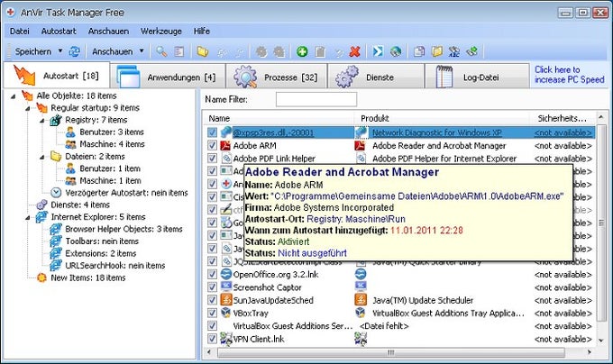This screenshot has height=364, width=613.
Task: Click the ABC tools icon in the toolbar
Action: (x=453, y=51)
